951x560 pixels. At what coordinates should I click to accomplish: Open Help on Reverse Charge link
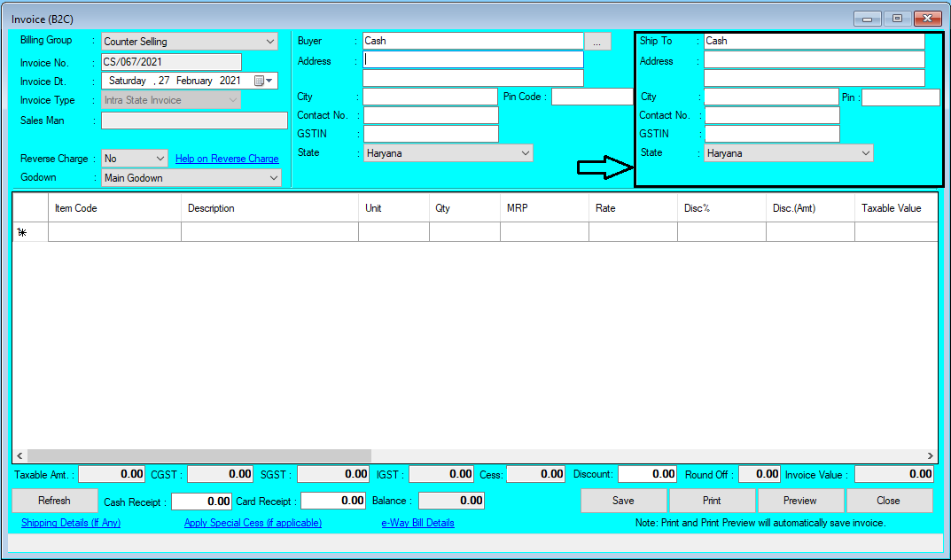point(227,158)
